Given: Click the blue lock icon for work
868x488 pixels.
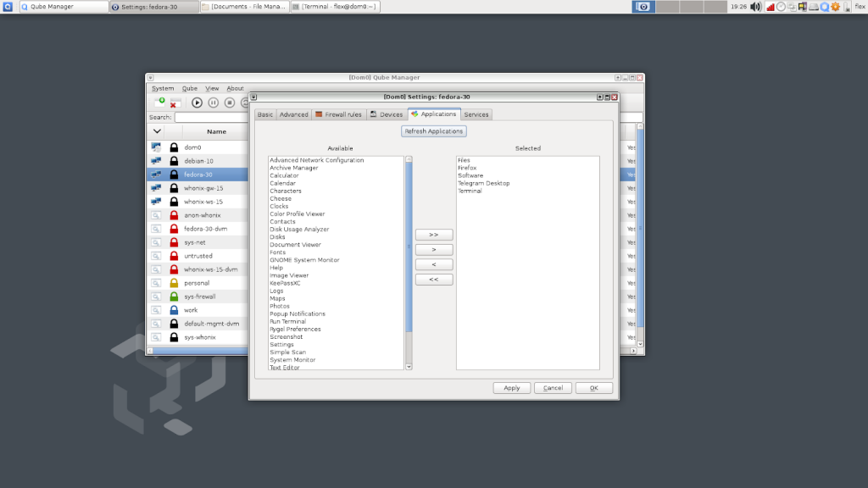Looking at the screenshot, I should [x=174, y=310].
